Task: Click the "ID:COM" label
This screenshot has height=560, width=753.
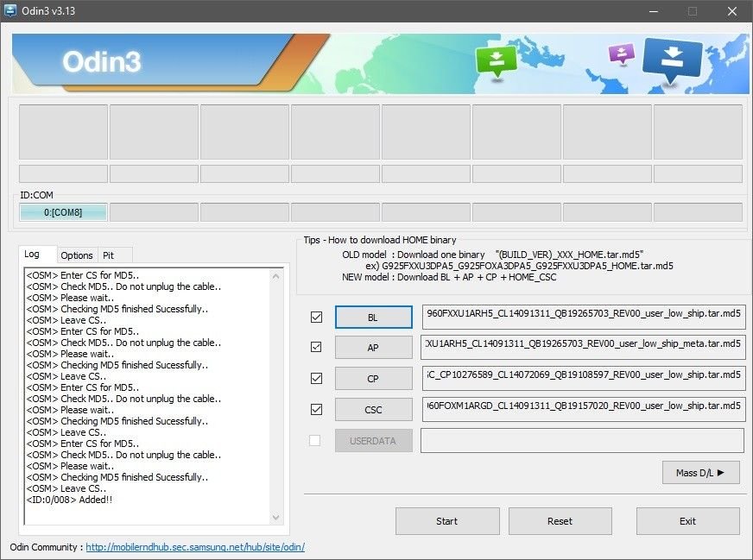Action: click(x=36, y=195)
